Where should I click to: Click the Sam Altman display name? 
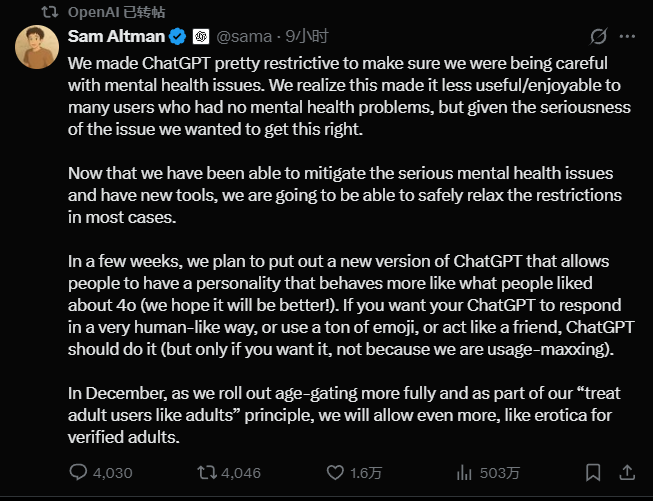pyautogui.click(x=114, y=37)
